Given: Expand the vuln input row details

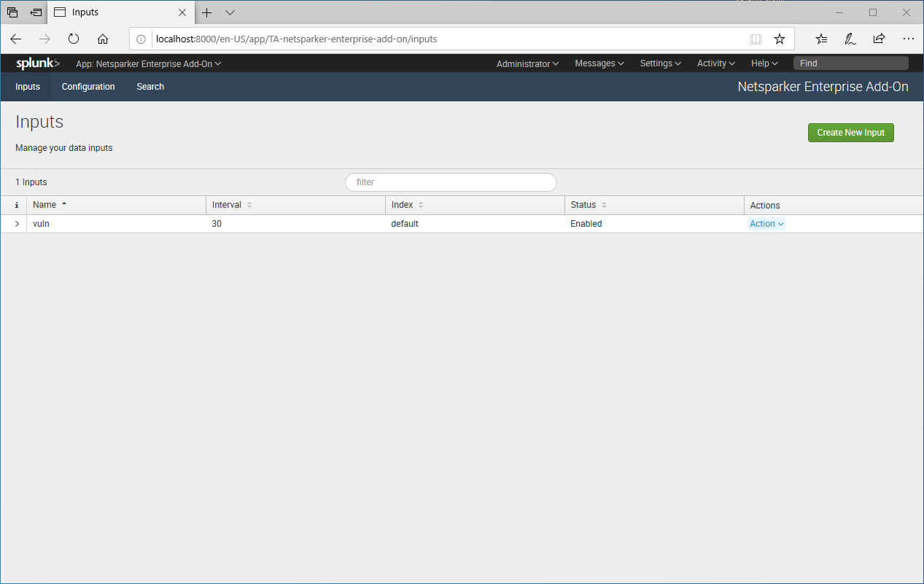Looking at the screenshot, I should click(15, 223).
